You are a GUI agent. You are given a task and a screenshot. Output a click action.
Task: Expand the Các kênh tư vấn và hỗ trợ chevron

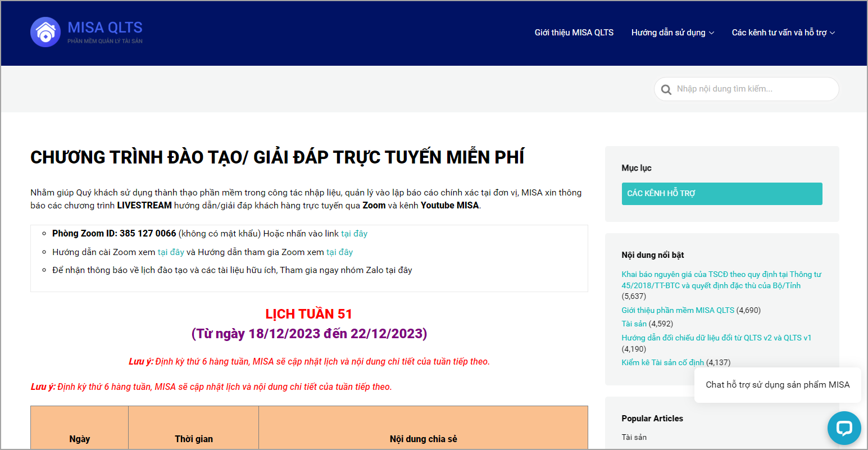[833, 33]
